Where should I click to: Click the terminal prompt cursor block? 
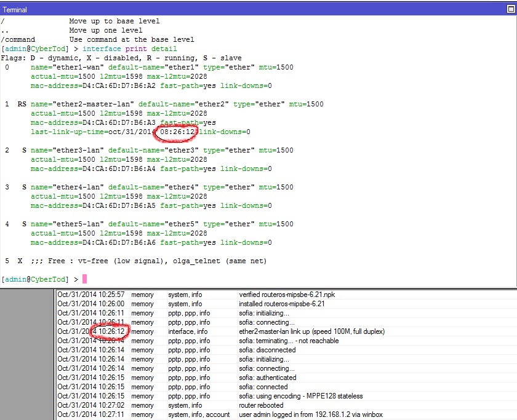pyautogui.click(x=84, y=279)
